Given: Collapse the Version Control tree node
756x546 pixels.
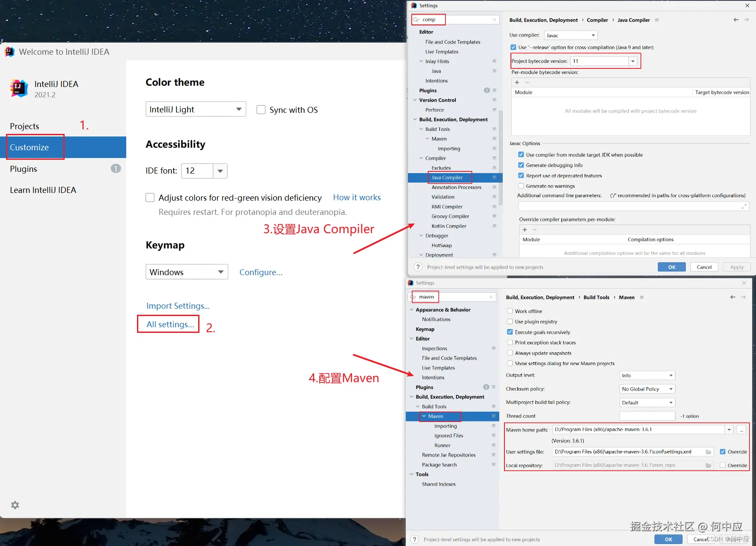Looking at the screenshot, I should [415, 100].
